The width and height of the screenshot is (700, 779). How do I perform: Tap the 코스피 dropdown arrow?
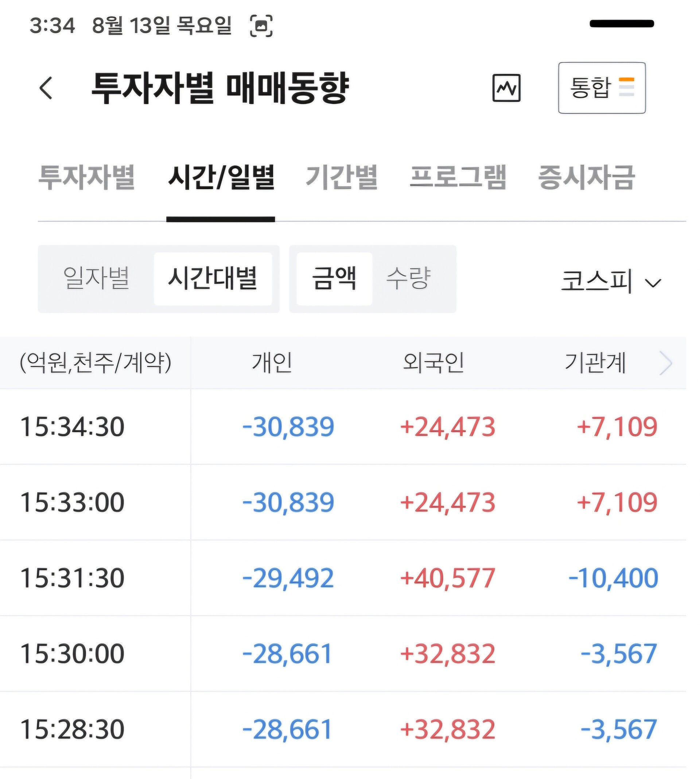pyautogui.click(x=653, y=283)
